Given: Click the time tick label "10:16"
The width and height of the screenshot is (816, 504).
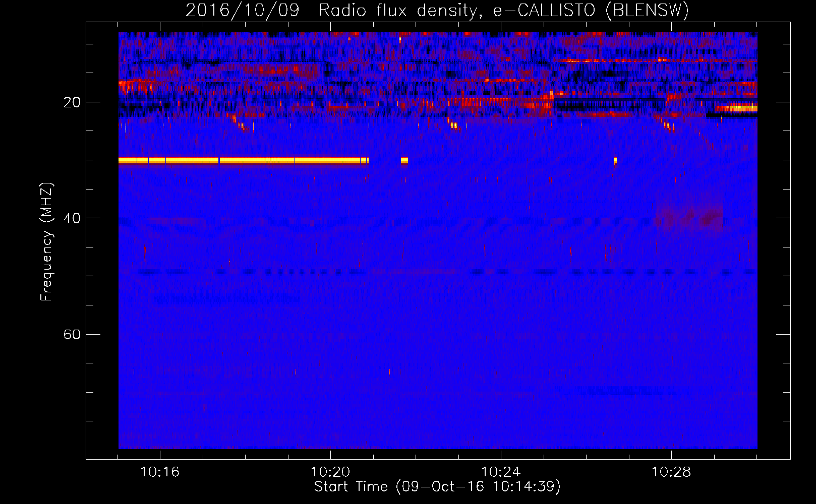Looking at the screenshot, I should 160,472.
